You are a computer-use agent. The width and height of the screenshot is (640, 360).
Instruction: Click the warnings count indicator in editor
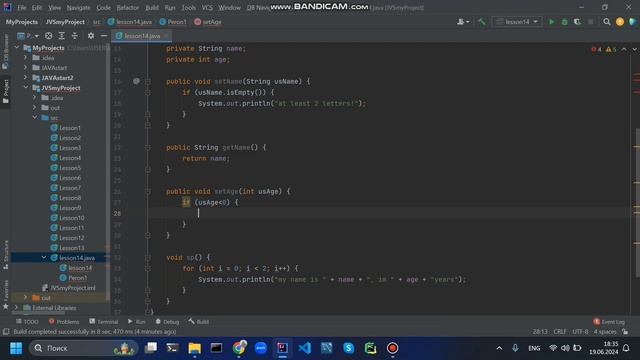click(611, 49)
